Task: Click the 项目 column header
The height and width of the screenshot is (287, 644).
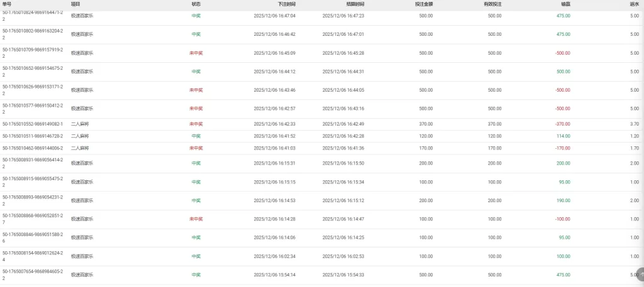Action: pyautogui.click(x=75, y=4)
